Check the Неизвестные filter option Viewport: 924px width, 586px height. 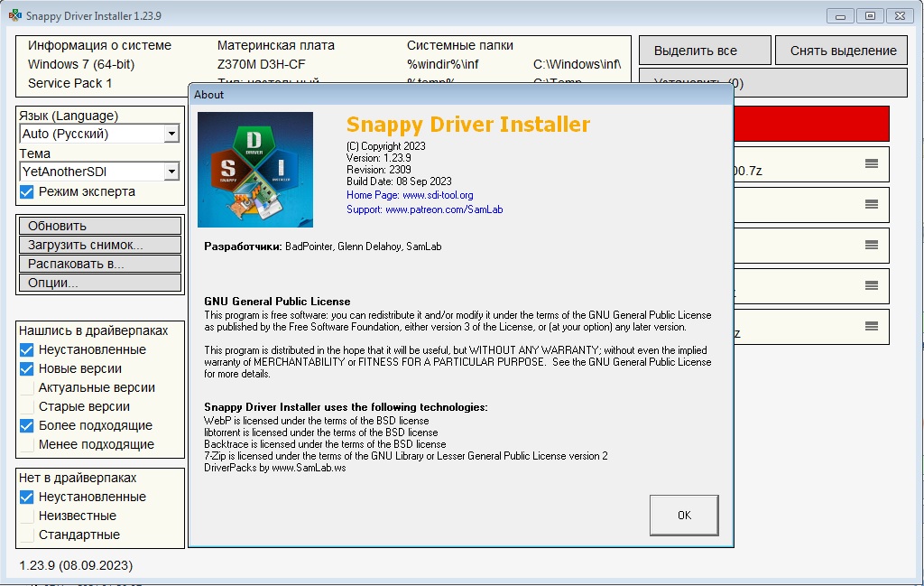pyautogui.click(x=27, y=516)
